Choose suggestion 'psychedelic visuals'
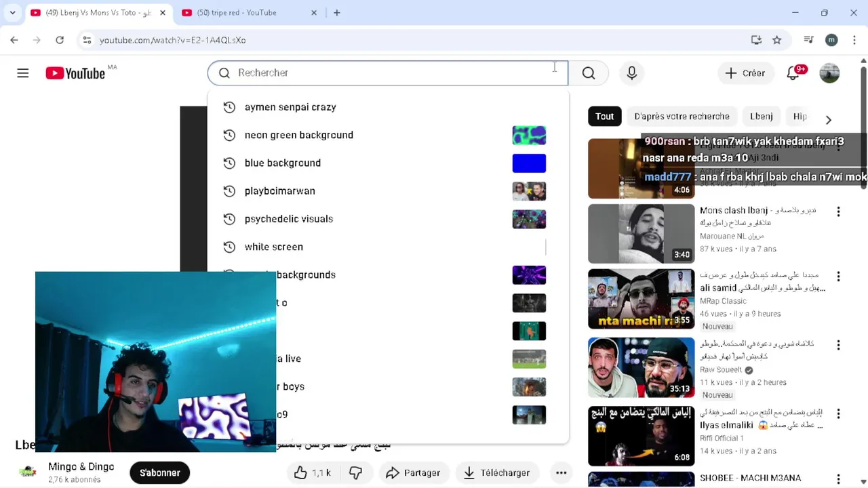The height and width of the screenshot is (488, 868). (x=387, y=219)
